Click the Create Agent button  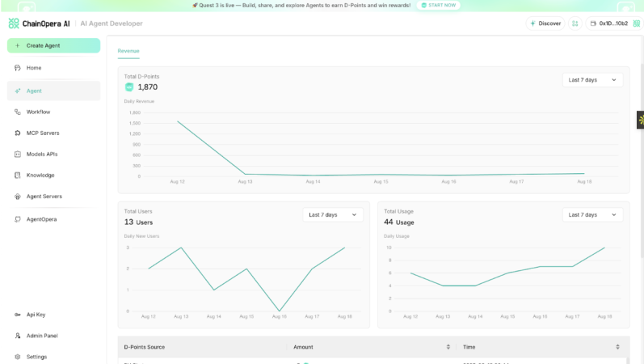pos(53,45)
